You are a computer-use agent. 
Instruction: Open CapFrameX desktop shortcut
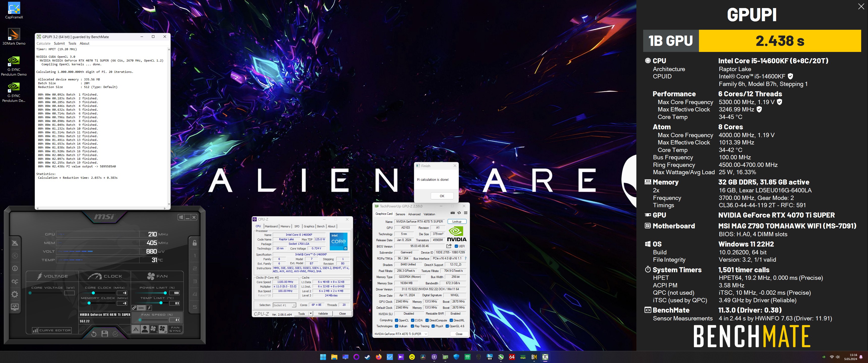pyautogui.click(x=14, y=10)
